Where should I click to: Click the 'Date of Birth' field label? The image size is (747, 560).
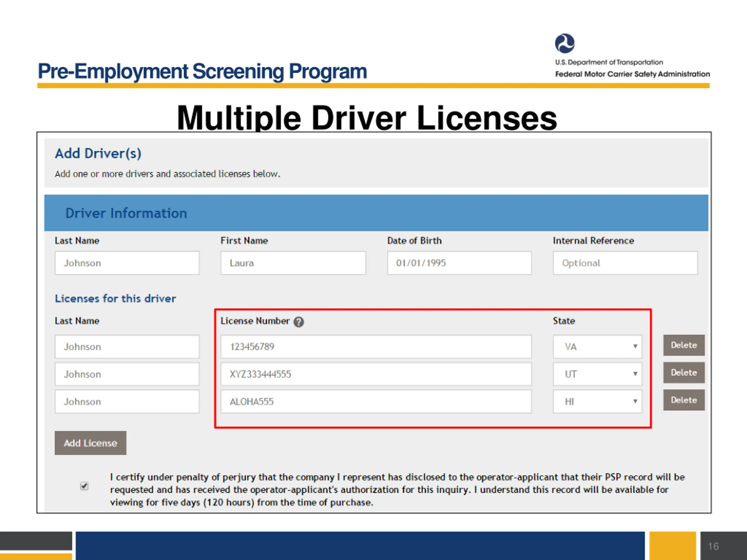pyautogui.click(x=414, y=241)
